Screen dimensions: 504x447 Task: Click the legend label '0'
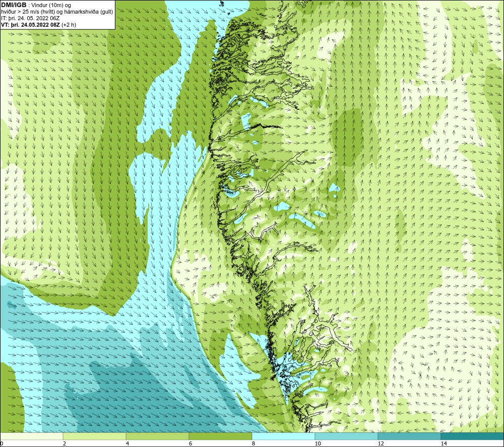click(2, 443)
